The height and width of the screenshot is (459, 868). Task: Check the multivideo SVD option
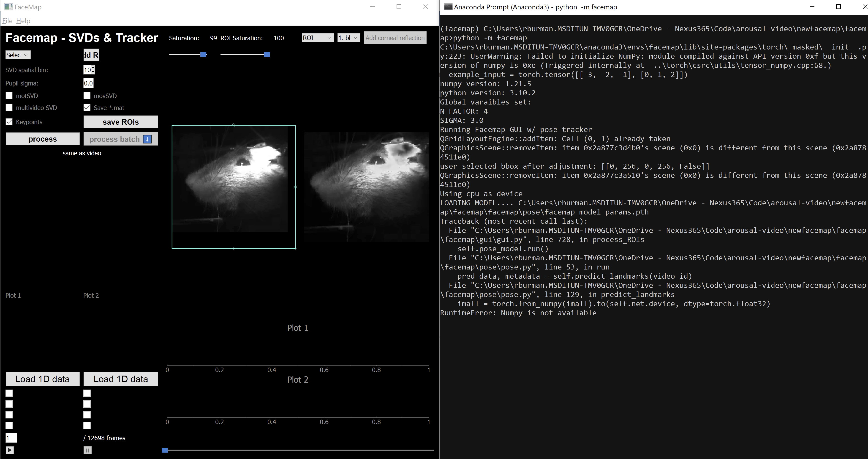[x=9, y=107]
